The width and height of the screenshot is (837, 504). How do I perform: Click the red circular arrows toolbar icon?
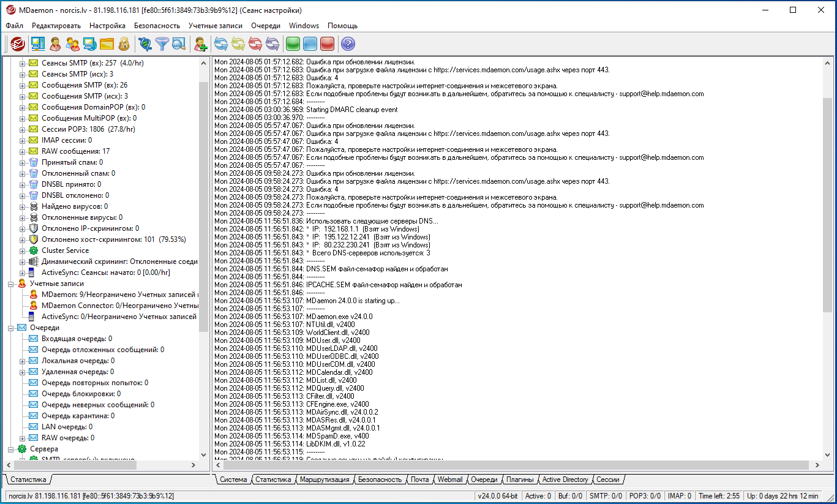(255, 44)
